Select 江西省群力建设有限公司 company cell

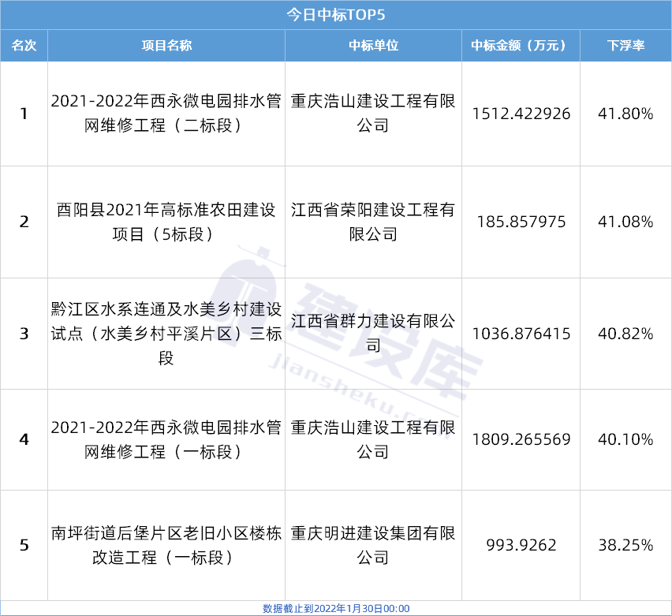click(373, 334)
